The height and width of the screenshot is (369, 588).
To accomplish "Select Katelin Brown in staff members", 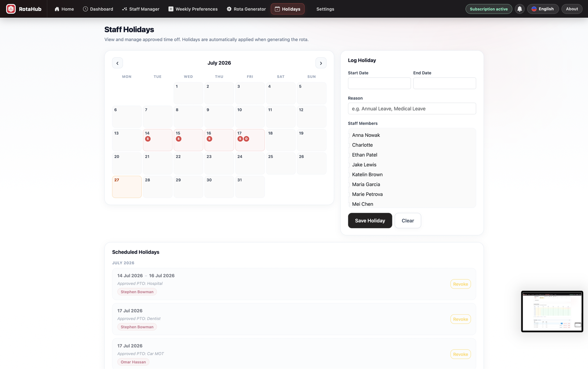I will (x=367, y=175).
